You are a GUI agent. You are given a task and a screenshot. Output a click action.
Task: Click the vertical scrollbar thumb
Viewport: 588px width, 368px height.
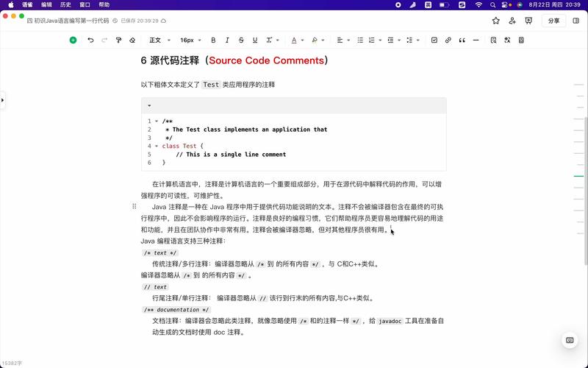[586, 190]
